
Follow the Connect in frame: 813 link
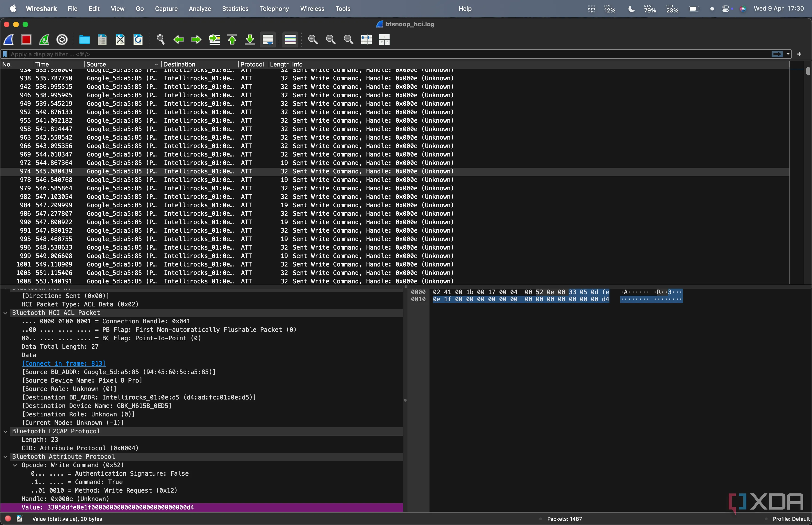64,364
